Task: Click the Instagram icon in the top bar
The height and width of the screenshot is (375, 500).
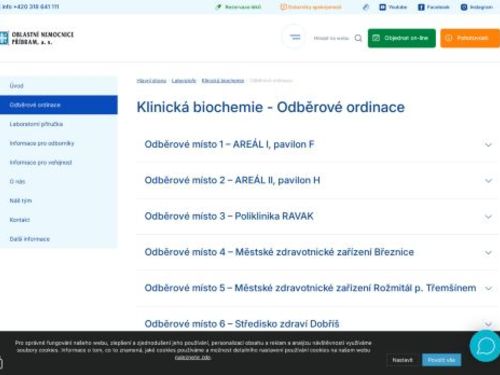Action: (x=464, y=7)
